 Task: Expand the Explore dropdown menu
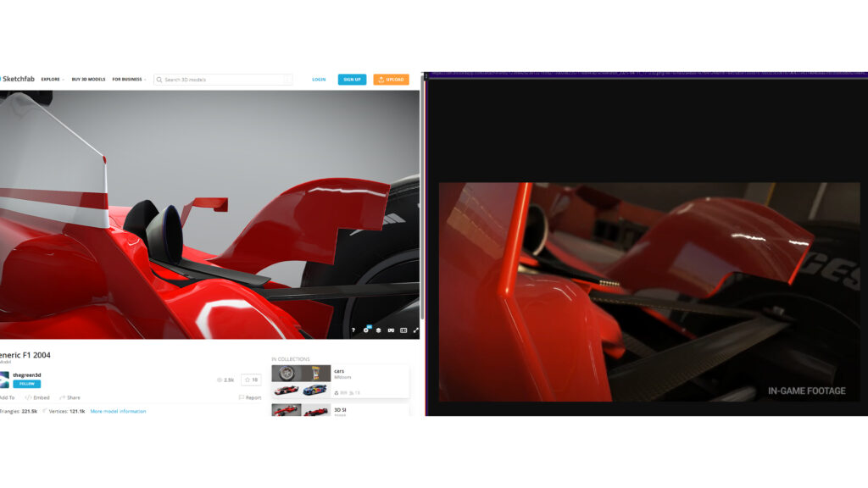pos(52,80)
